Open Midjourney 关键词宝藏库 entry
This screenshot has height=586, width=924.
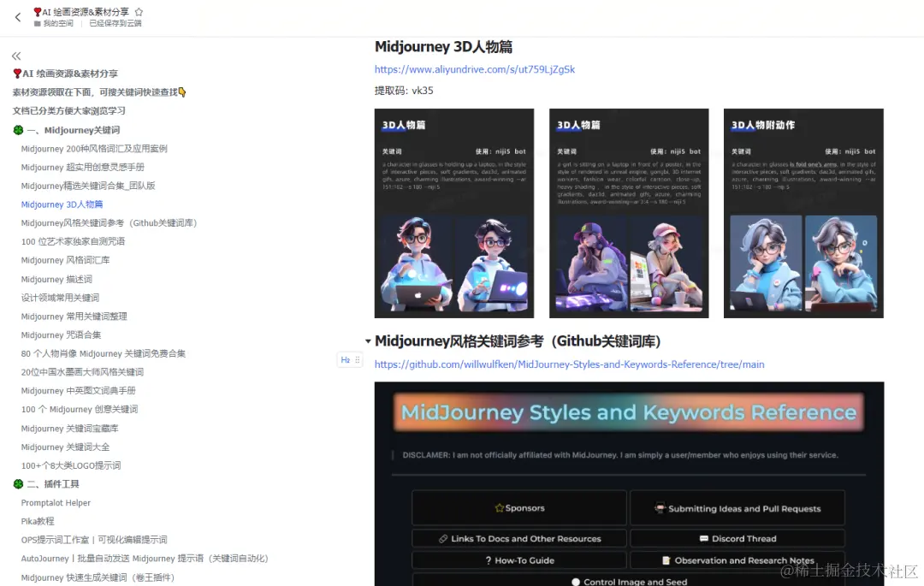pos(69,428)
